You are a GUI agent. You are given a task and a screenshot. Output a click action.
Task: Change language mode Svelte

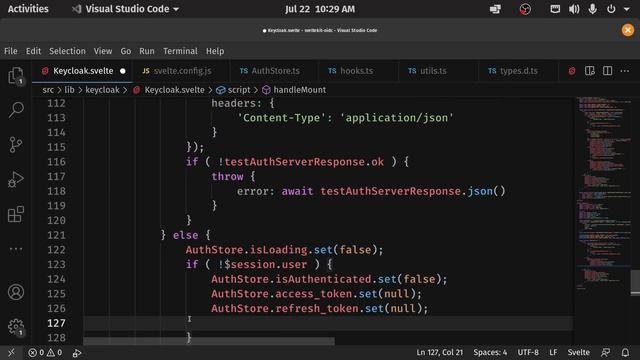[578, 352]
